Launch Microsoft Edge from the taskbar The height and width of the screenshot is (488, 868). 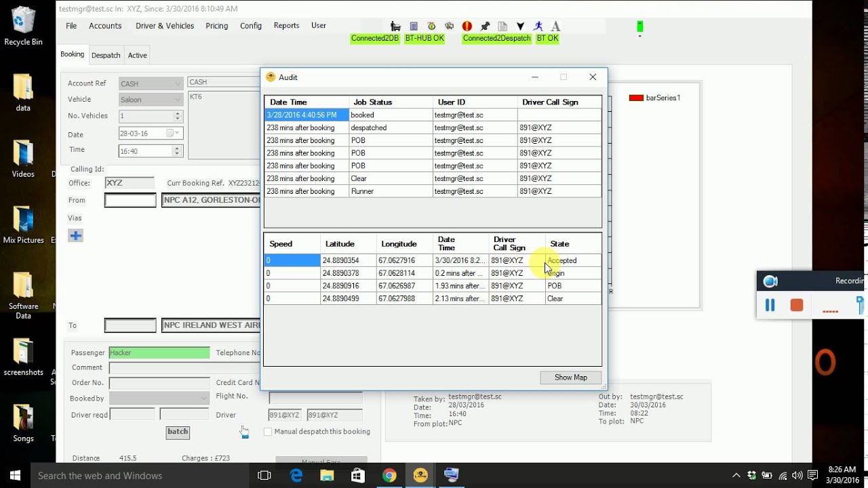[296, 475]
